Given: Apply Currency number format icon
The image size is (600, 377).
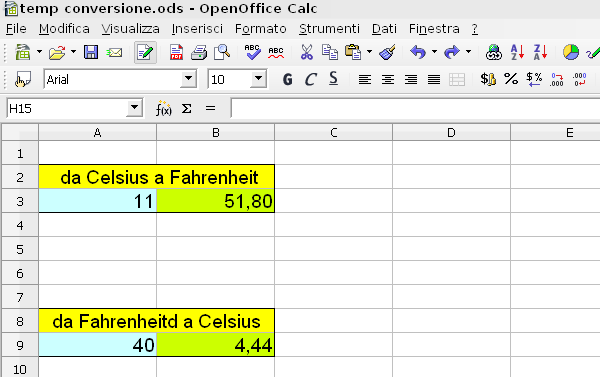Looking at the screenshot, I should (x=488, y=79).
